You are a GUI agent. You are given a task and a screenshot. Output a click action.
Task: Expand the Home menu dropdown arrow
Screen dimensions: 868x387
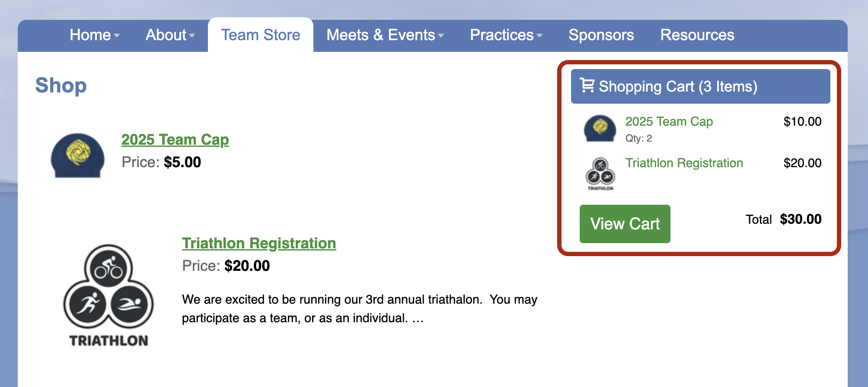(x=117, y=36)
